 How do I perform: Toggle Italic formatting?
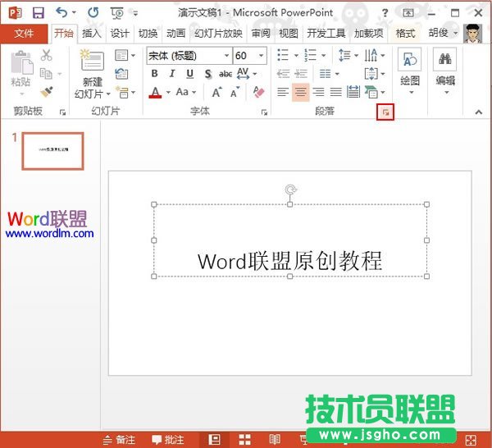point(171,74)
